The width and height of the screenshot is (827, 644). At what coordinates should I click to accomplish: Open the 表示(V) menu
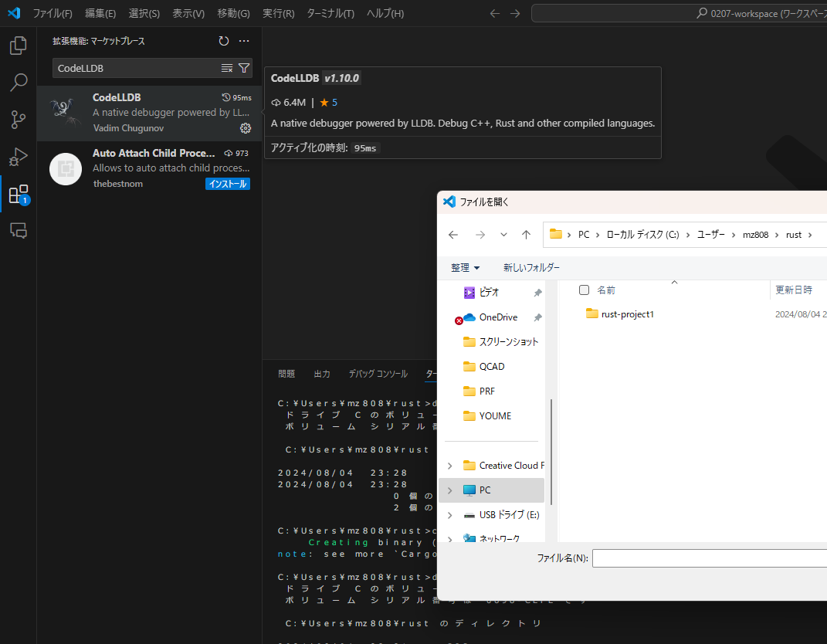pos(188,13)
